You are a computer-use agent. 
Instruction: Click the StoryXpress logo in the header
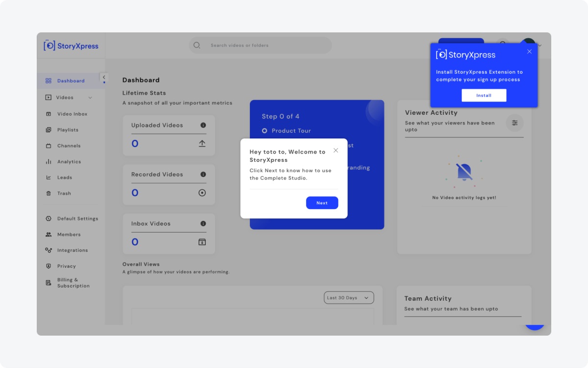coord(71,46)
